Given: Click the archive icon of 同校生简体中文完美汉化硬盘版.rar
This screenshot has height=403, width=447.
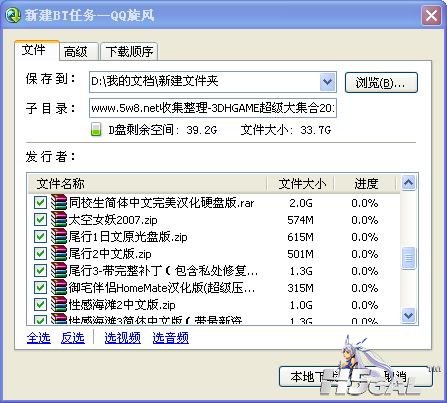Looking at the screenshot, I should (x=59, y=202).
